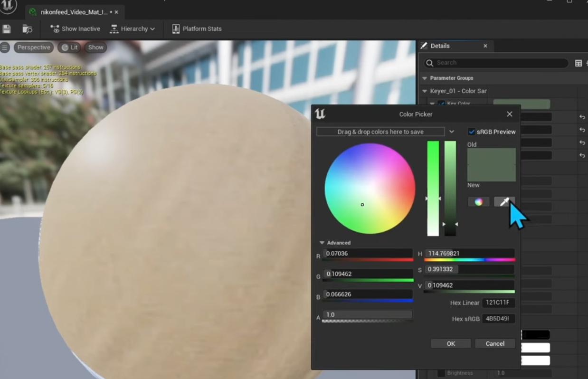The image size is (588, 379).
Task: Toggle the sRGB Preview checkbox
Action: point(472,132)
